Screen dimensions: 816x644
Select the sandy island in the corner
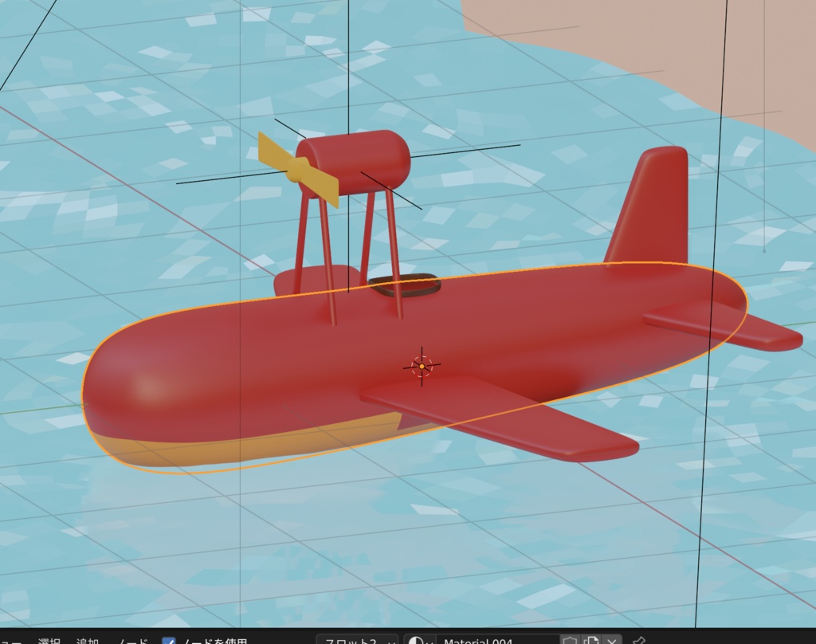(677, 52)
